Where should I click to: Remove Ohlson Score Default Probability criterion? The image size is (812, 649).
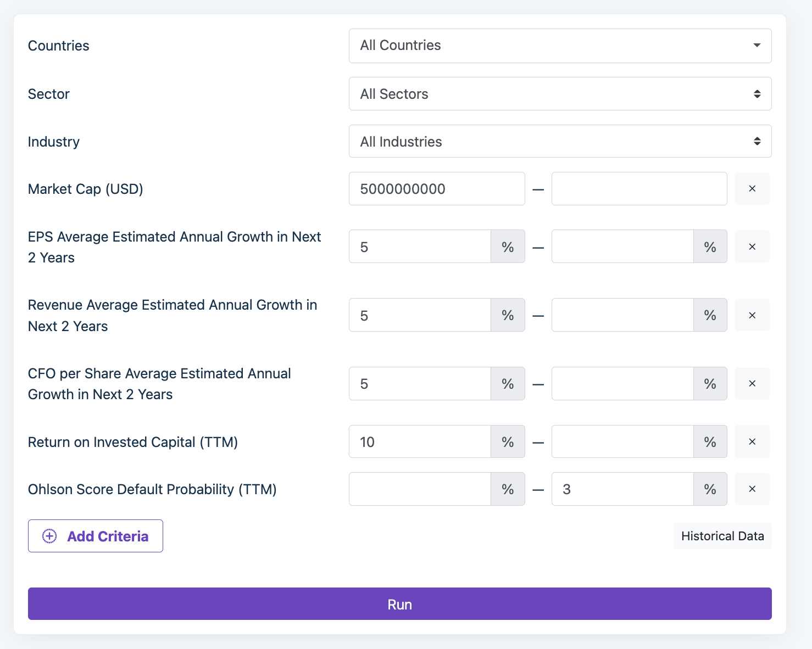tap(752, 489)
